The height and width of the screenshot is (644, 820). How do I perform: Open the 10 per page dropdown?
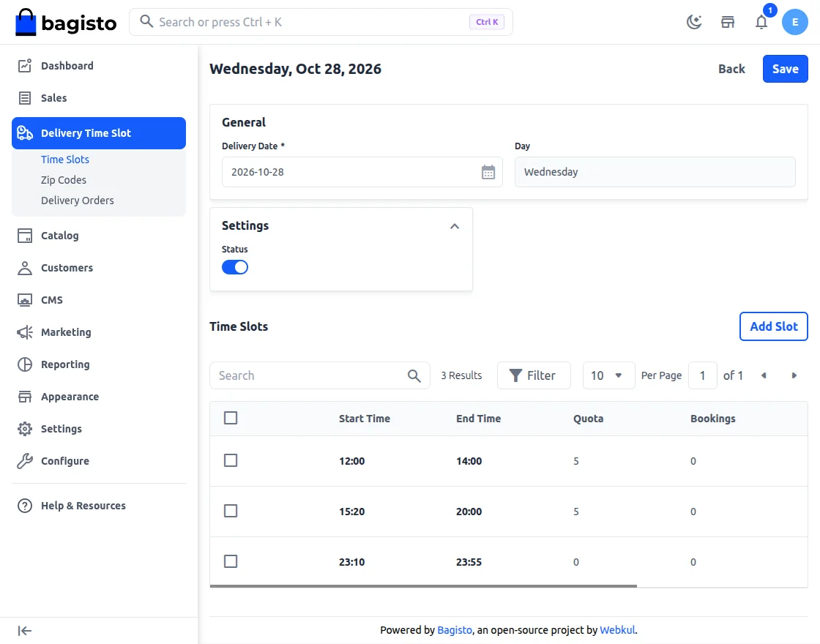(x=608, y=375)
